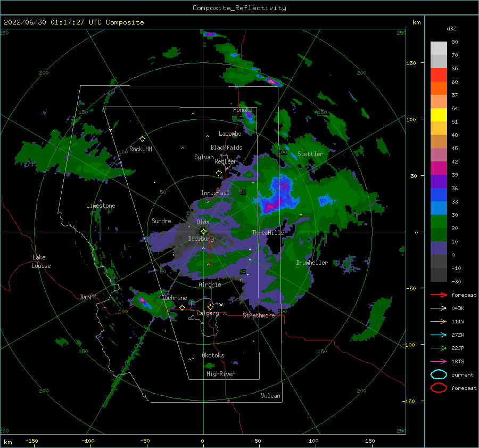The height and width of the screenshot is (448, 479).
Task: Click the Composite_Reflectivity title
Action: (240, 8)
